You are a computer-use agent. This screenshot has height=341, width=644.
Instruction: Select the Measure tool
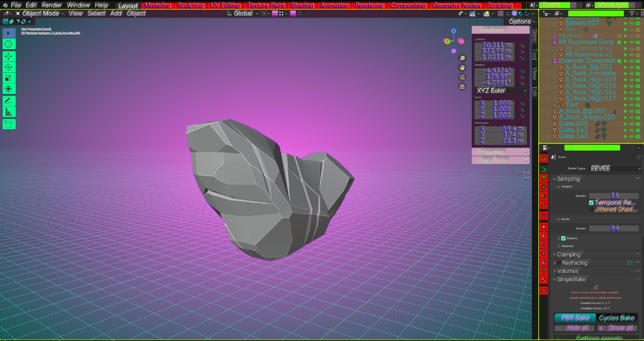[9, 112]
